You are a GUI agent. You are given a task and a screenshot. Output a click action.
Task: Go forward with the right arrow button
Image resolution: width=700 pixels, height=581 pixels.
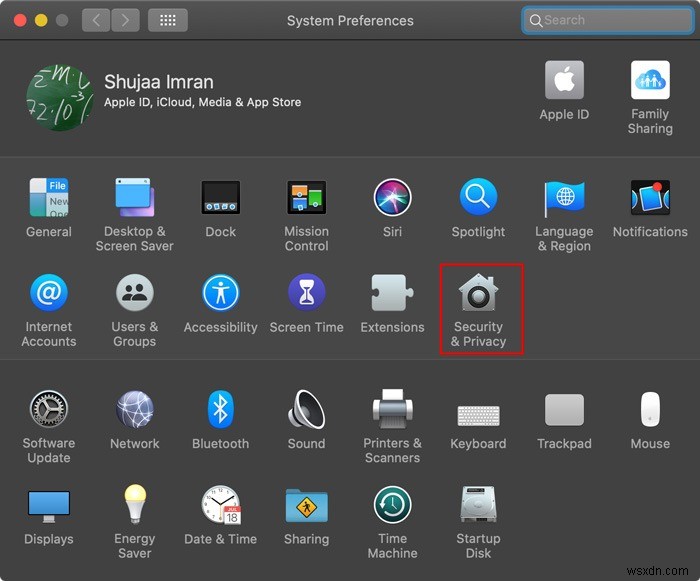[x=125, y=20]
